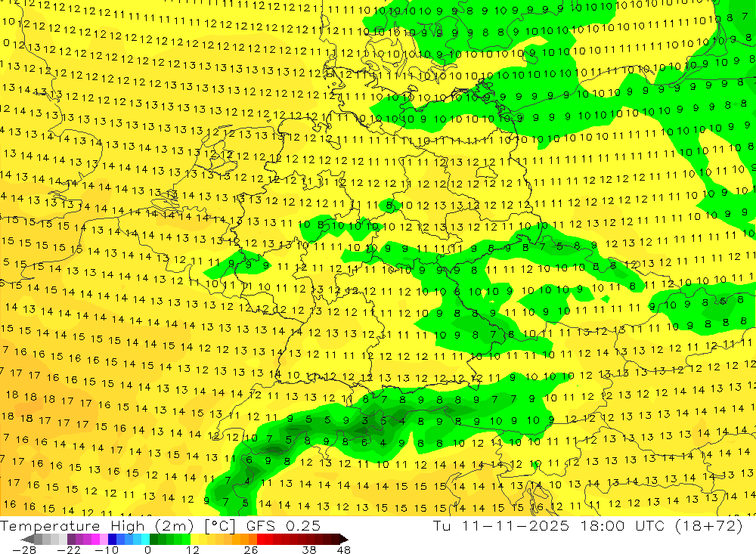Viewport: 756px width, 554px height.
Task: Click the gray left arrow of the color scale
Action: click(x=27, y=539)
